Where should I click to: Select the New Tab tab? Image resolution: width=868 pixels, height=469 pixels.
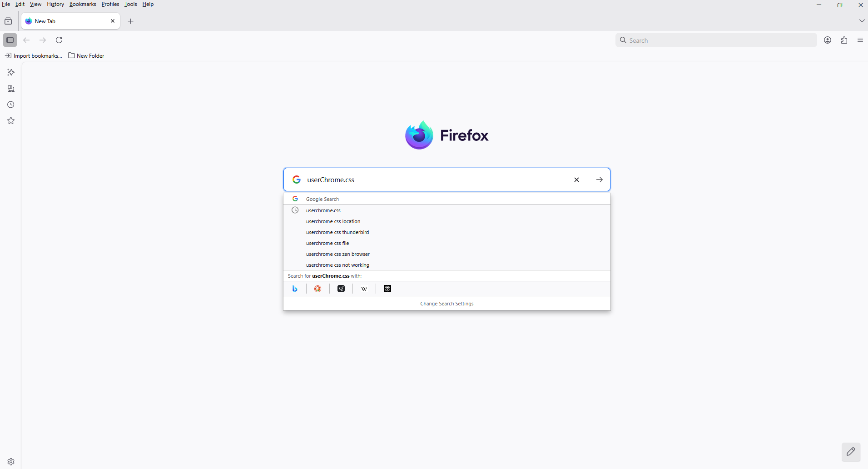(x=70, y=21)
